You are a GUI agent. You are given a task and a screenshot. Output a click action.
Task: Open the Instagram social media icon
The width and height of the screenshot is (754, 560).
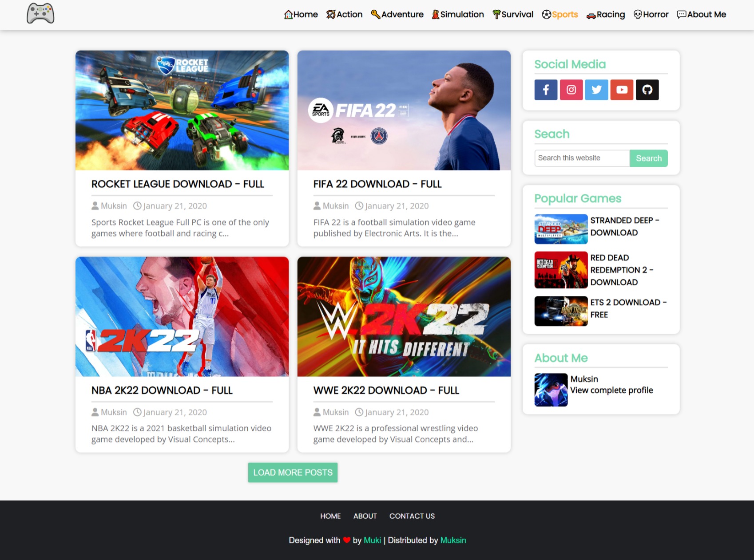coord(571,90)
